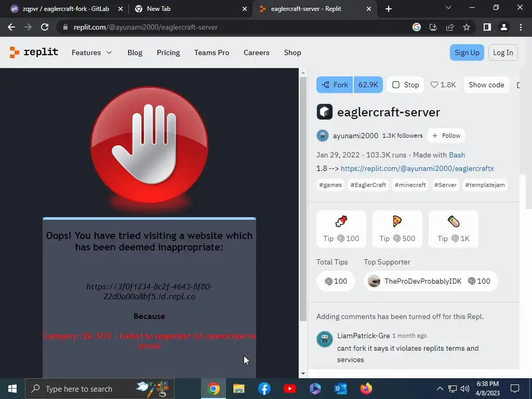Select the eaglercraft-server Replit tab
The height and width of the screenshot is (399, 532).
tap(314, 9)
